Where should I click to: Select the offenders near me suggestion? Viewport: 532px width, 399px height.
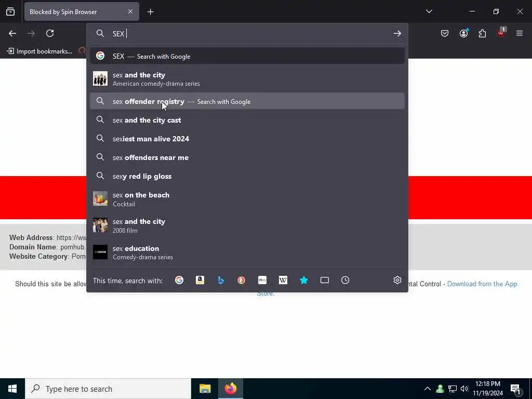(247, 157)
